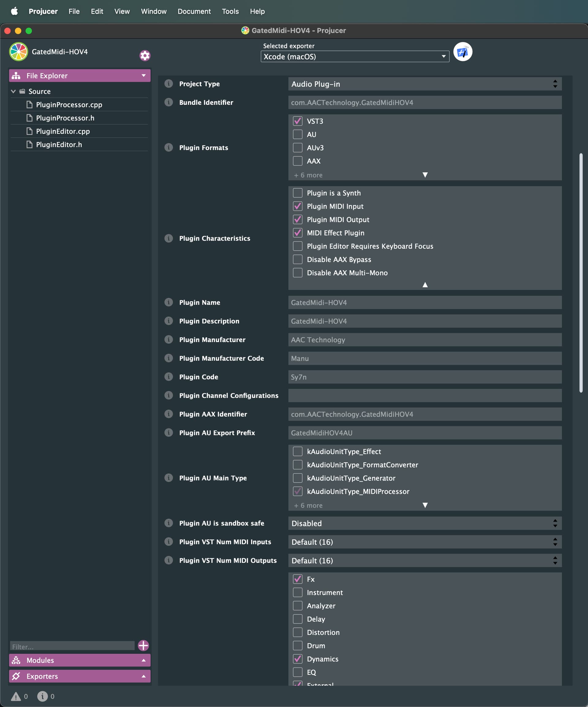This screenshot has width=588, height=707.
Task: Enable the AU plugin format checkbox
Action: (x=297, y=134)
